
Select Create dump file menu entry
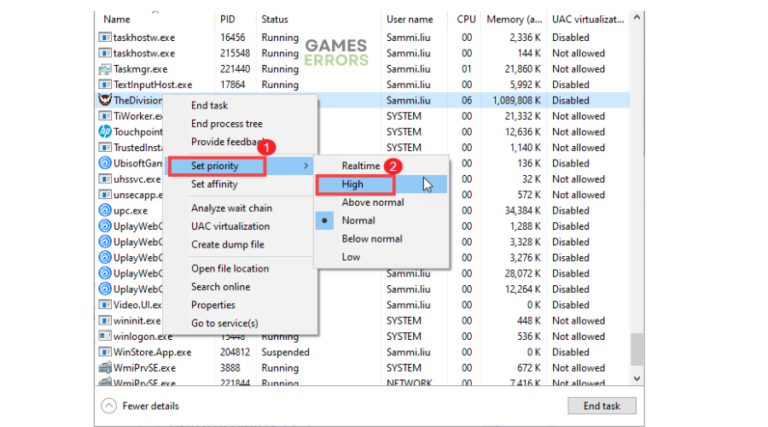tap(228, 244)
